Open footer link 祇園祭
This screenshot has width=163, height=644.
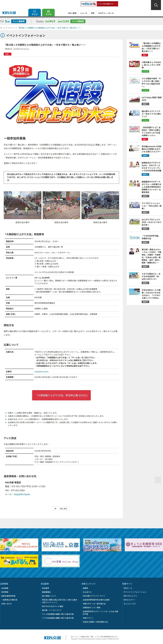(x=85, y=588)
